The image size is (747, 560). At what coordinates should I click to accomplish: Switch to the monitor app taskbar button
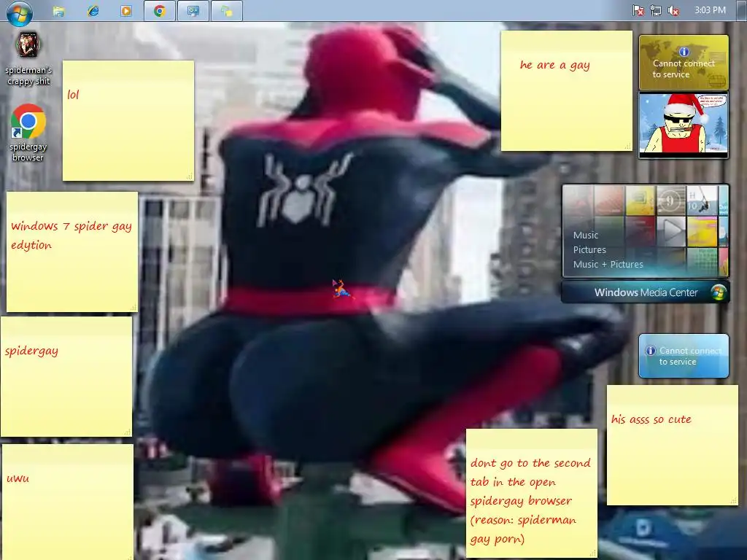click(193, 11)
